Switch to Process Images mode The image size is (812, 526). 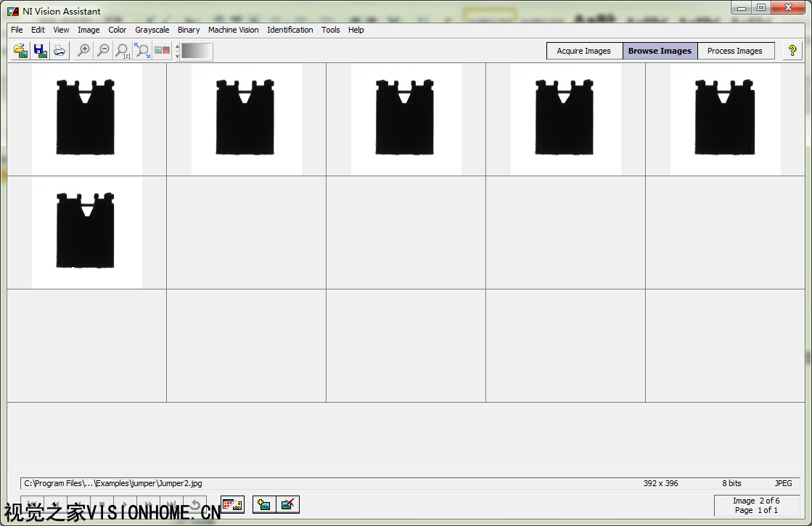click(734, 51)
